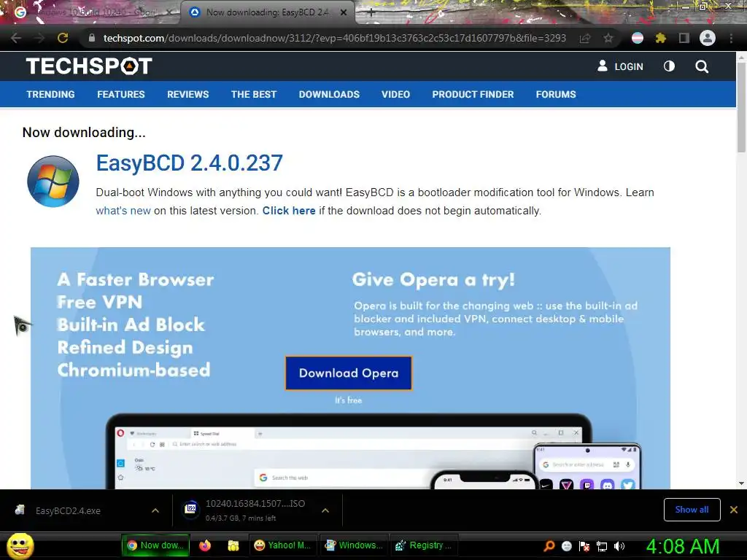Open FORUMS nav item
This screenshot has height=560, width=747.
click(x=556, y=94)
